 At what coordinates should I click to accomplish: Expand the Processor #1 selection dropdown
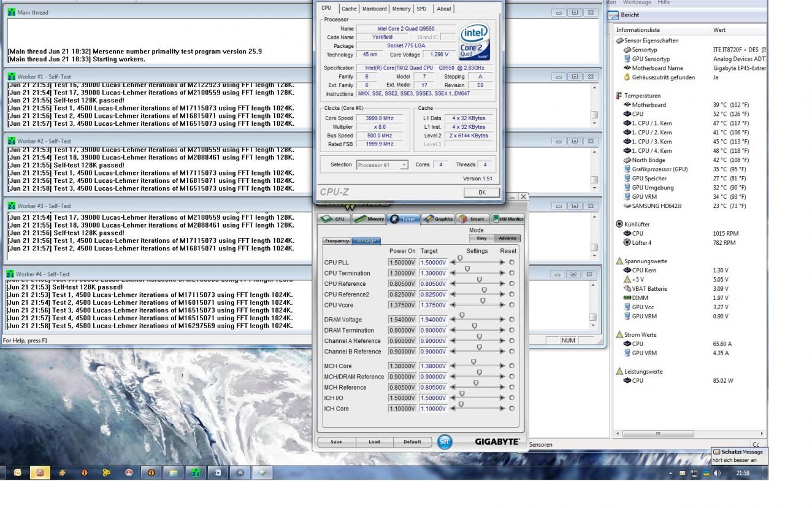(x=404, y=165)
